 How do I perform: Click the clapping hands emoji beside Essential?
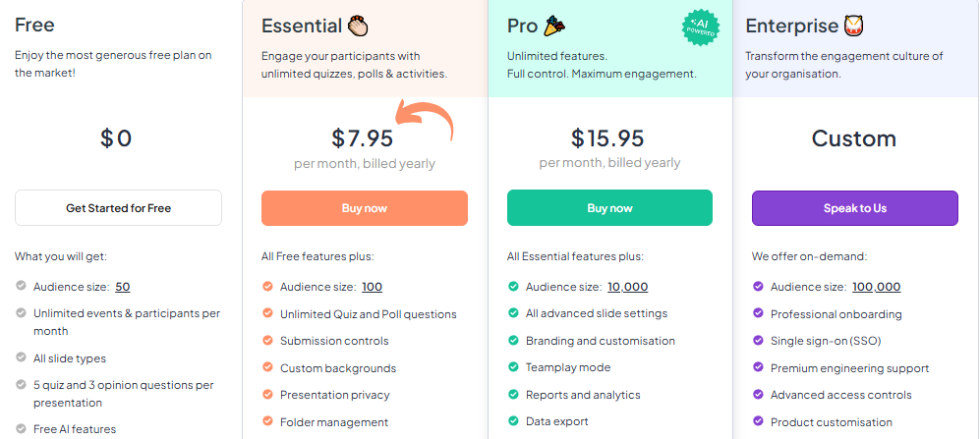pos(359,26)
